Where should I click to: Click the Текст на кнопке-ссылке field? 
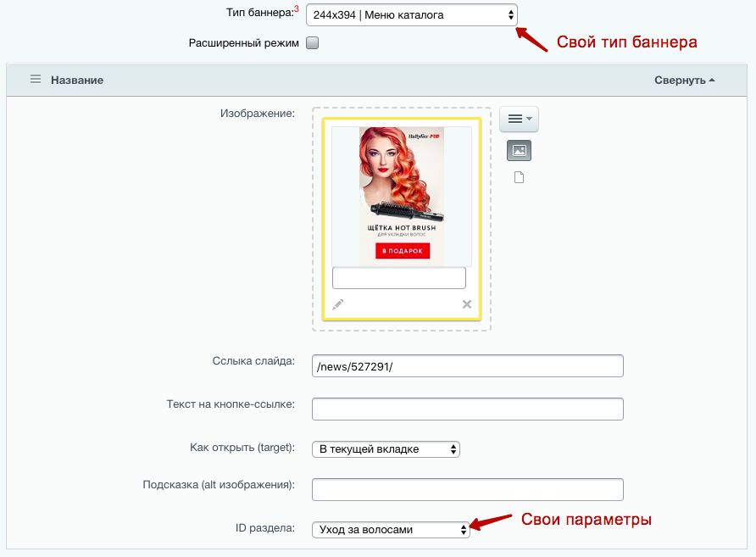(x=467, y=409)
